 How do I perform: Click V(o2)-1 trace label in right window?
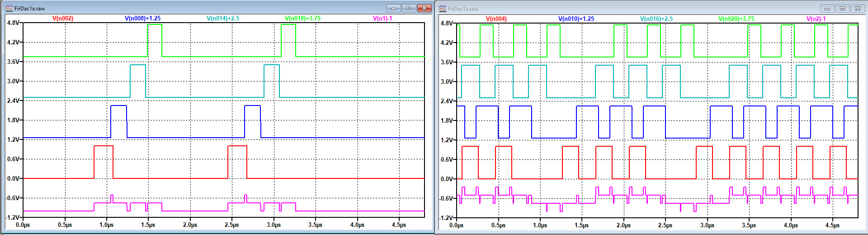pyautogui.click(x=816, y=19)
